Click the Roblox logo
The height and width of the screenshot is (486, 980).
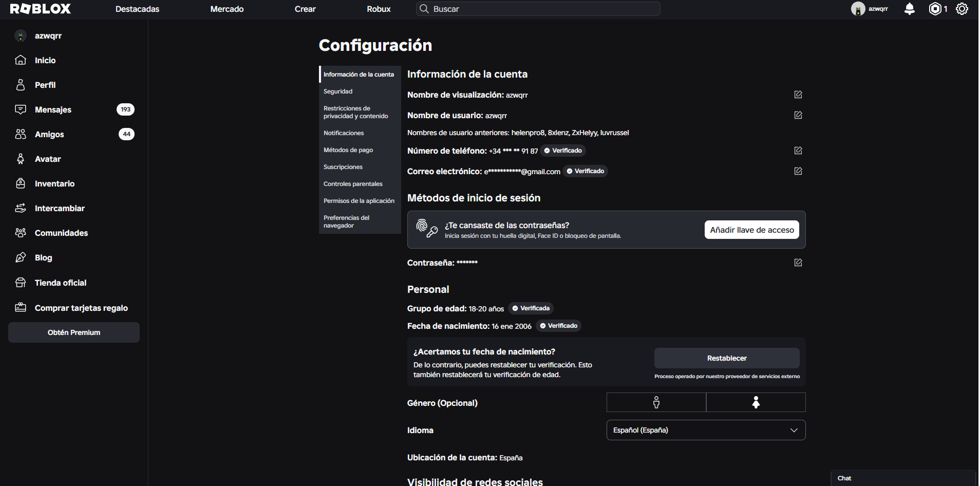(x=41, y=9)
